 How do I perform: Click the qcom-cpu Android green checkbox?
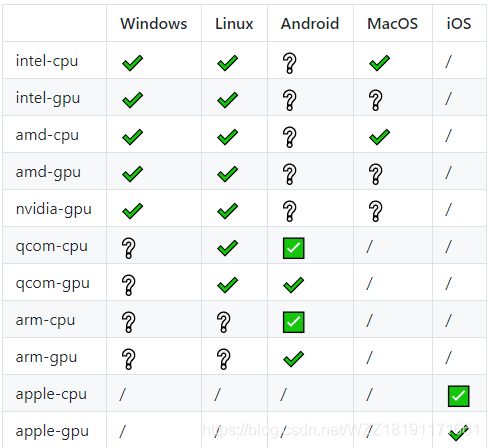pos(293,248)
